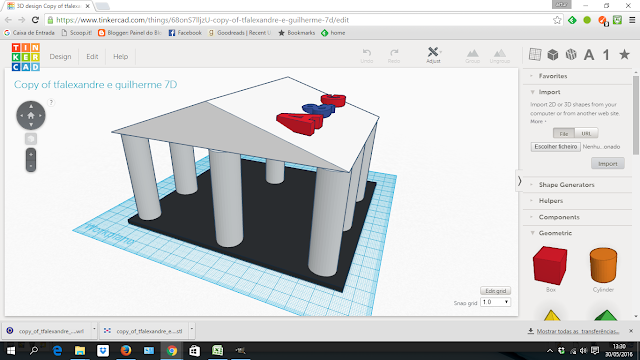640x360 pixels.
Task: Select the solid cube shapes icon
Action: (553, 54)
